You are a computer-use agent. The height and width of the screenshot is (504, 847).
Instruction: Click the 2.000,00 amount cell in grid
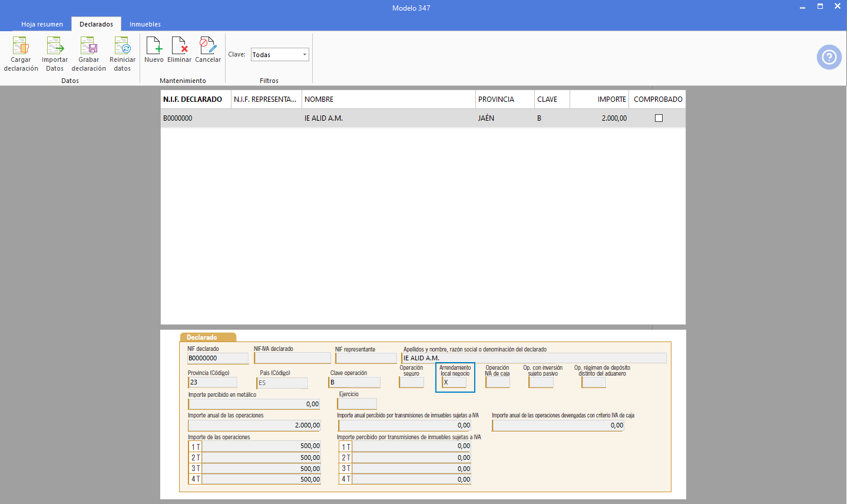pyautogui.click(x=599, y=118)
